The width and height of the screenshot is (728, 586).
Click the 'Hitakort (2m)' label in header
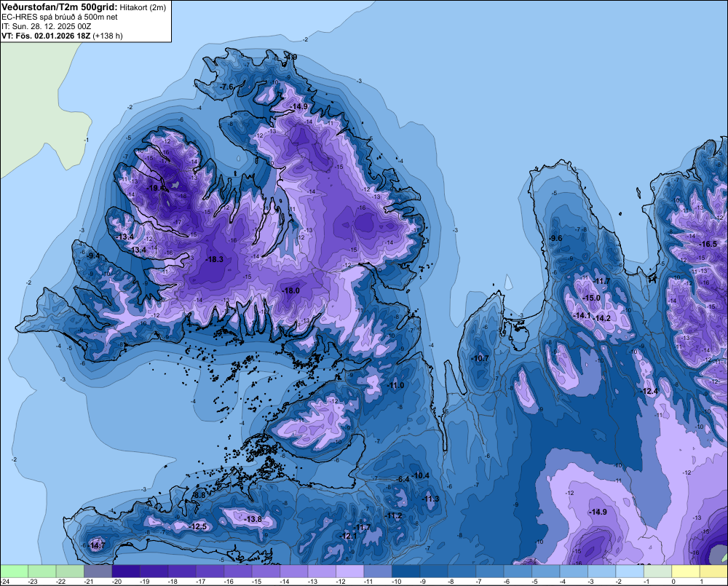click(143, 7)
